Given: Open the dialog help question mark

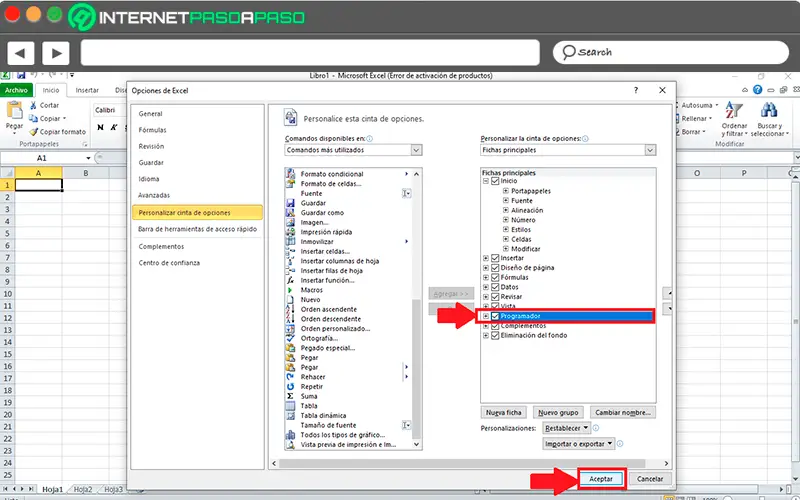Looking at the screenshot, I should click(636, 90).
